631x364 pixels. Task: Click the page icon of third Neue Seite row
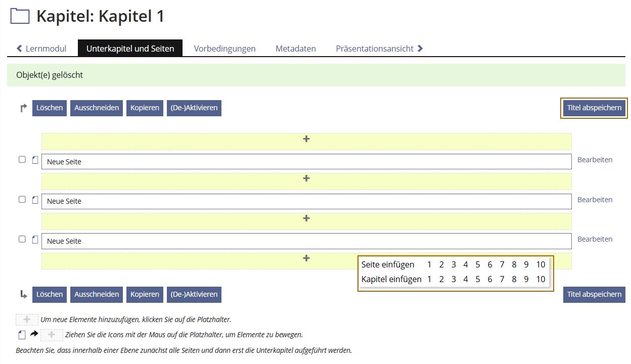click(x=35, y=240)
